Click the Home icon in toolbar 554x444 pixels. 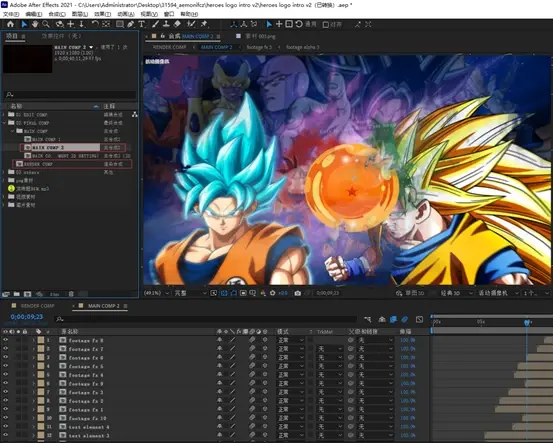coord(10,24)
